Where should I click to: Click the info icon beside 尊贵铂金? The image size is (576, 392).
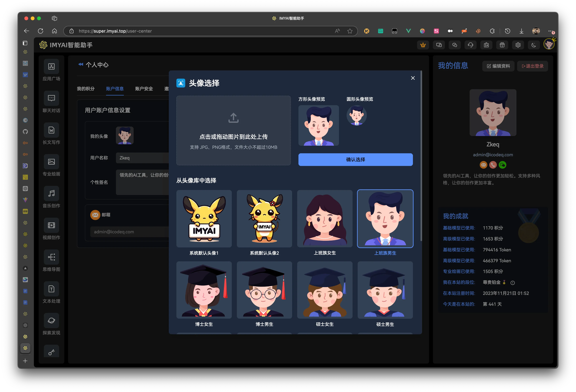click(513, 283)
